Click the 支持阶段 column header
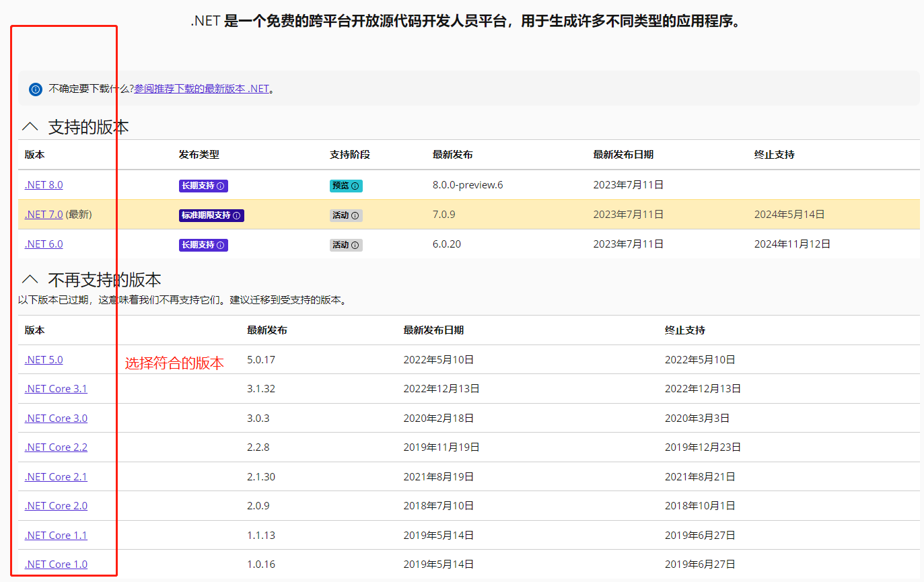The image size is (924, 582). point(350,155)
